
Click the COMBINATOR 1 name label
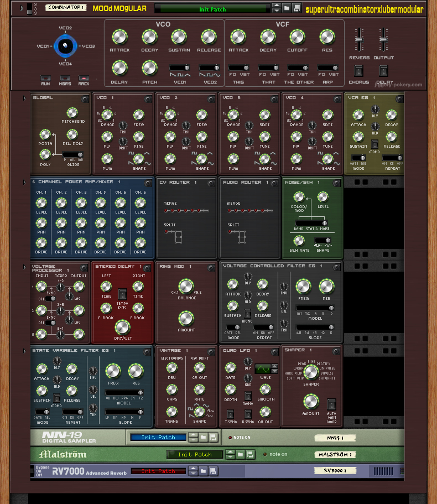[66, 7]
